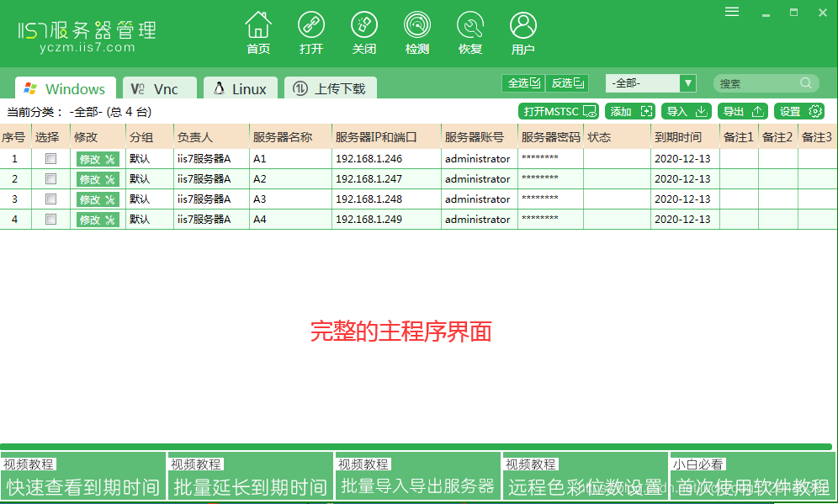
Task: Open tutorial 快速查看到期时间
Action: point(82,476)
